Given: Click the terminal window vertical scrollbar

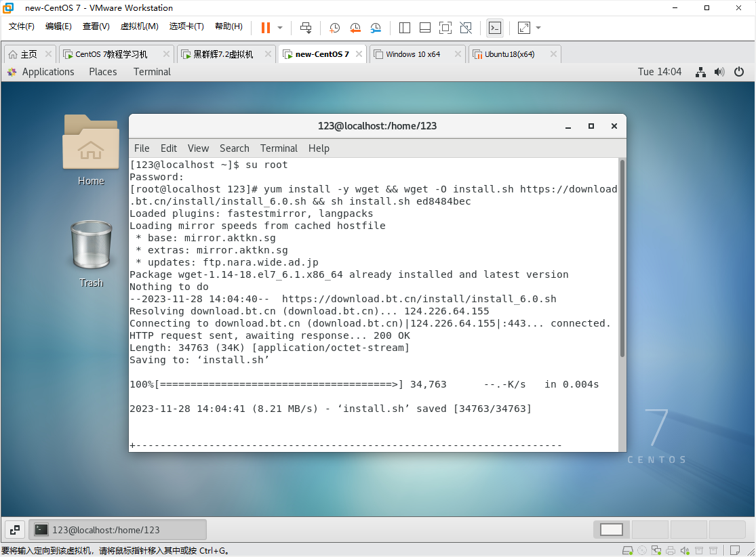Looking at the screenshot, I should point(622,260).
